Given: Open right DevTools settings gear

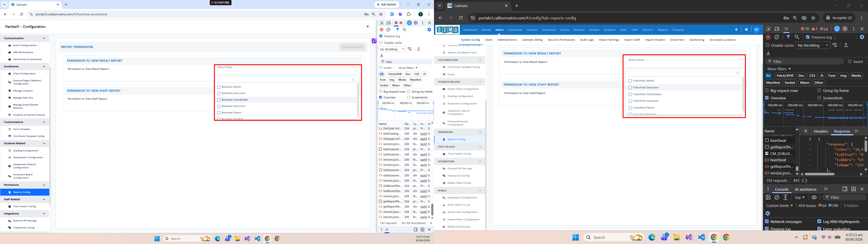Looking at the screenshot, I should [845, 29].
